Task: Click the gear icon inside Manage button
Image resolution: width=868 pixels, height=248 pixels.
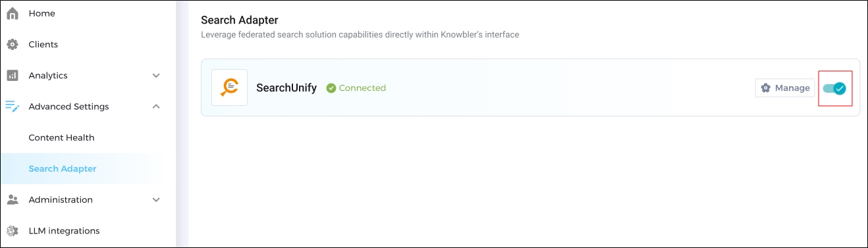Action: 766,88
